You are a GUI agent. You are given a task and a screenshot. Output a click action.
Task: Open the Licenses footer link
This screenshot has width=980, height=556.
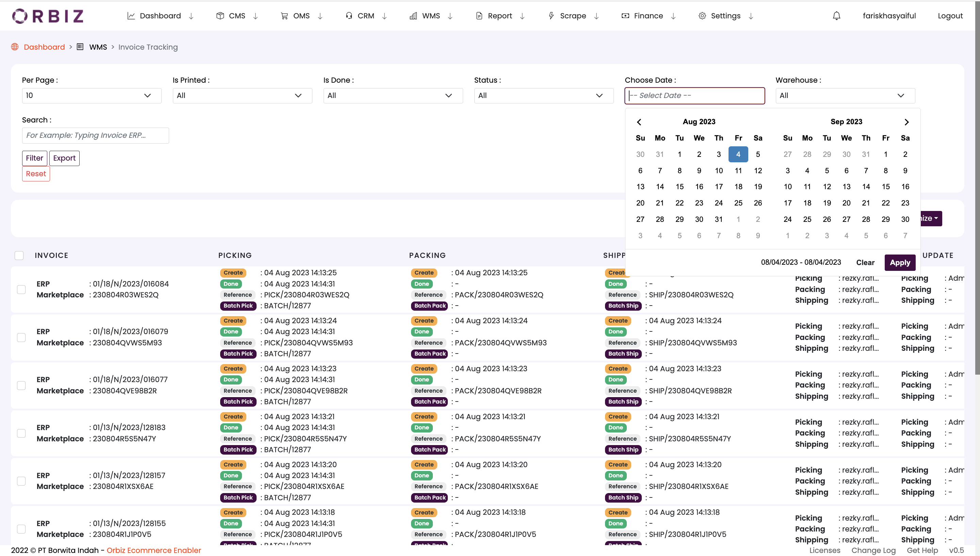tap(824, 550)
